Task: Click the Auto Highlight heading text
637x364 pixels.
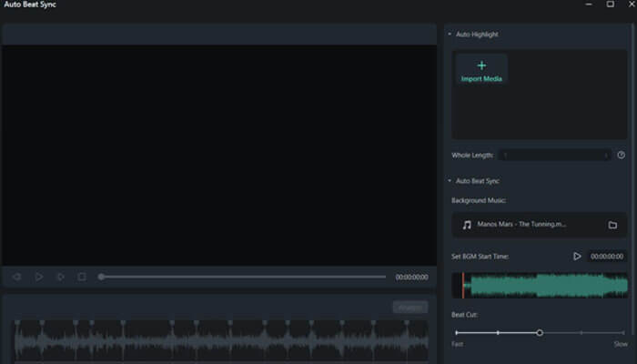Action: tap(477, 35)
